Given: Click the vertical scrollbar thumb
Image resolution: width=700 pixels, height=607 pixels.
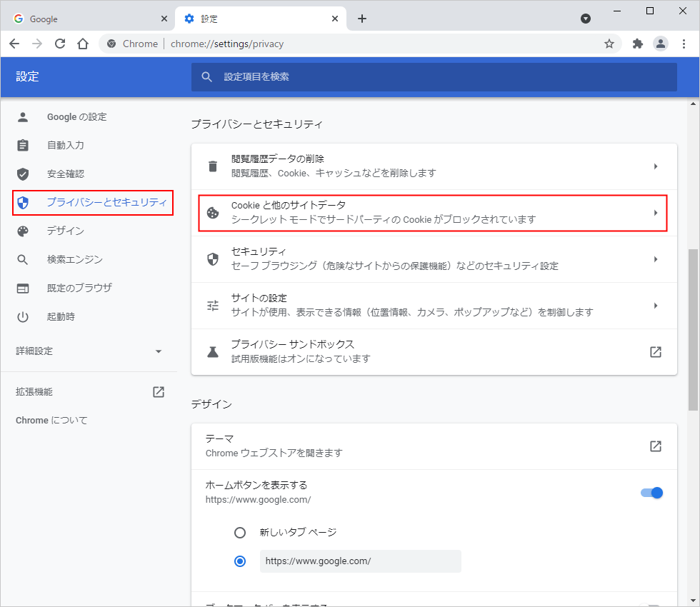Looking at the screenshot, I should click(693, 329).
